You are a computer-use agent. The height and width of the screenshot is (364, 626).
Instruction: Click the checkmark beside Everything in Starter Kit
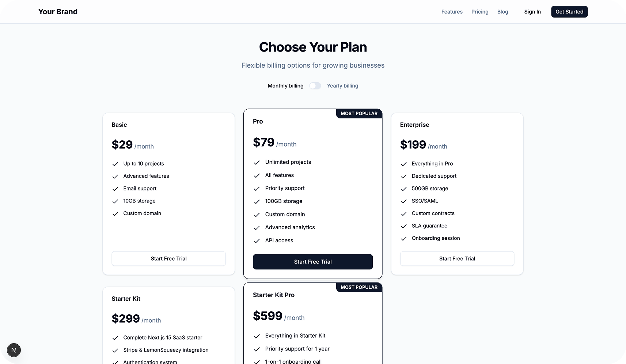pyautogui.click(x=257, y=336)
